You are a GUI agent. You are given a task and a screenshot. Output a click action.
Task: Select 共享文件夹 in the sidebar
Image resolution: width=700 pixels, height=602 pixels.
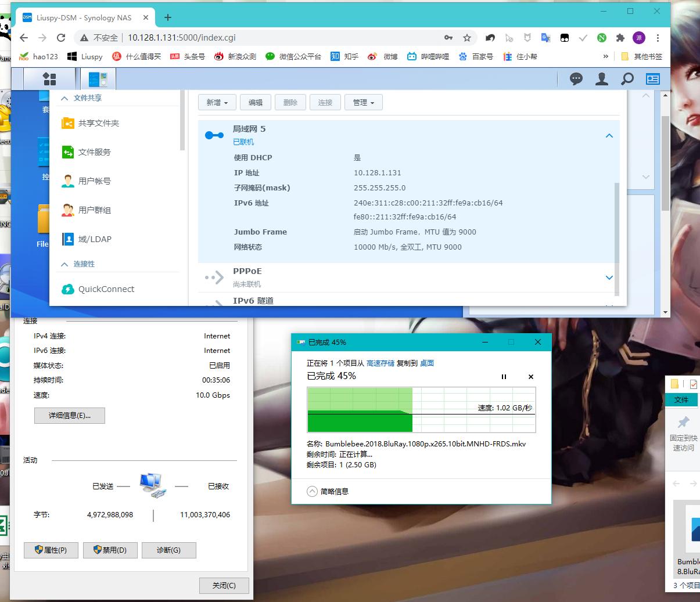point(98,123)
